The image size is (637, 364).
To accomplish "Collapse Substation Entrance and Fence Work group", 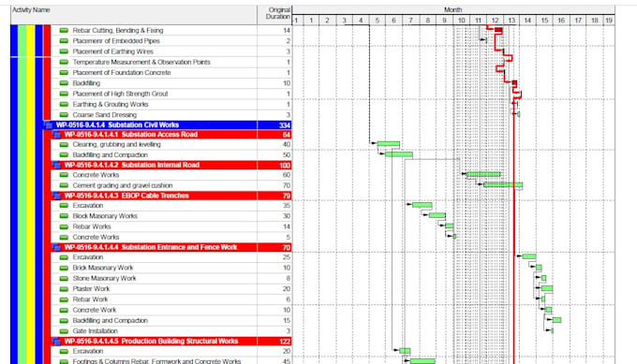I will [x=57, y=248].
